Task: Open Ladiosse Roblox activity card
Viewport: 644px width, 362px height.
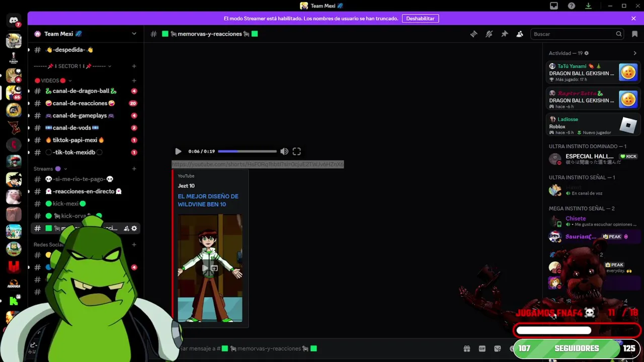Action: pos(593,125)
